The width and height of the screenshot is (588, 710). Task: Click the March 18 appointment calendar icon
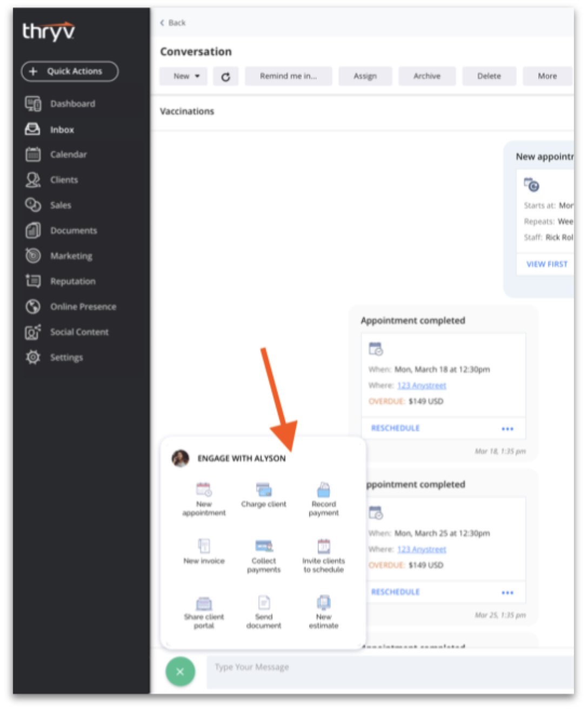pos(376,349)
